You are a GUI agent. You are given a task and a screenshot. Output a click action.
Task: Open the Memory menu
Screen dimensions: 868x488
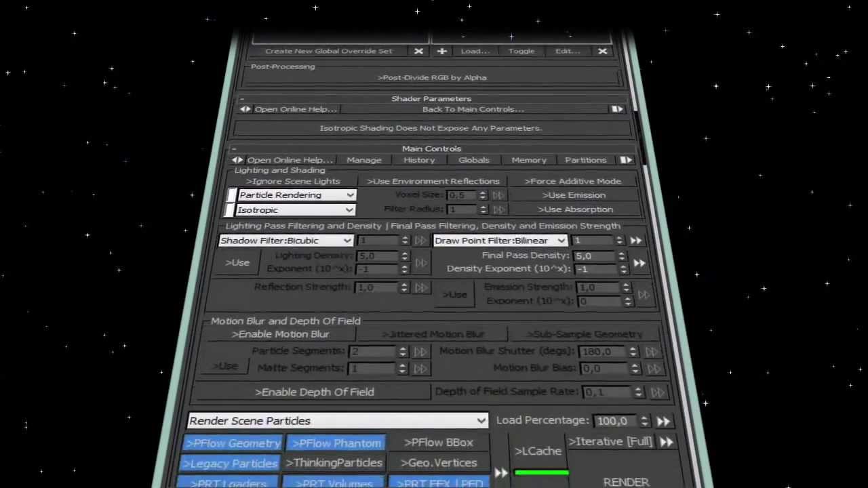529,160
